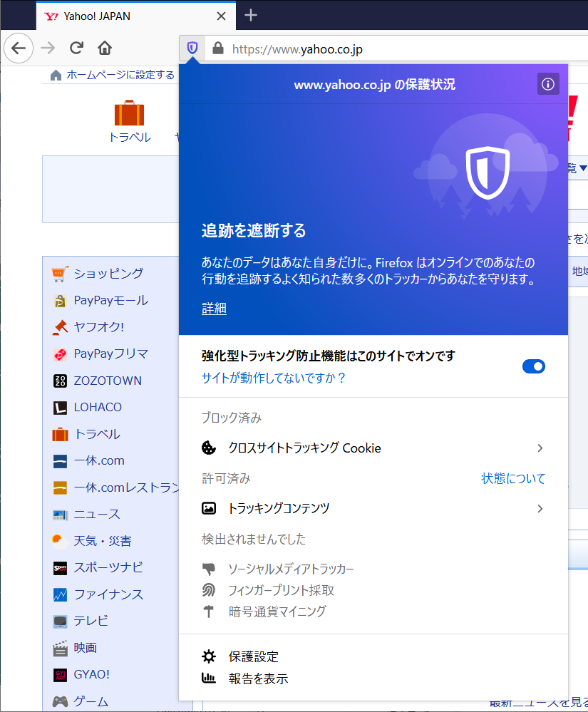Click the game controller icon beside ゲーム
The width and height of the screenshot is (588, 712).
pos(60,701)
